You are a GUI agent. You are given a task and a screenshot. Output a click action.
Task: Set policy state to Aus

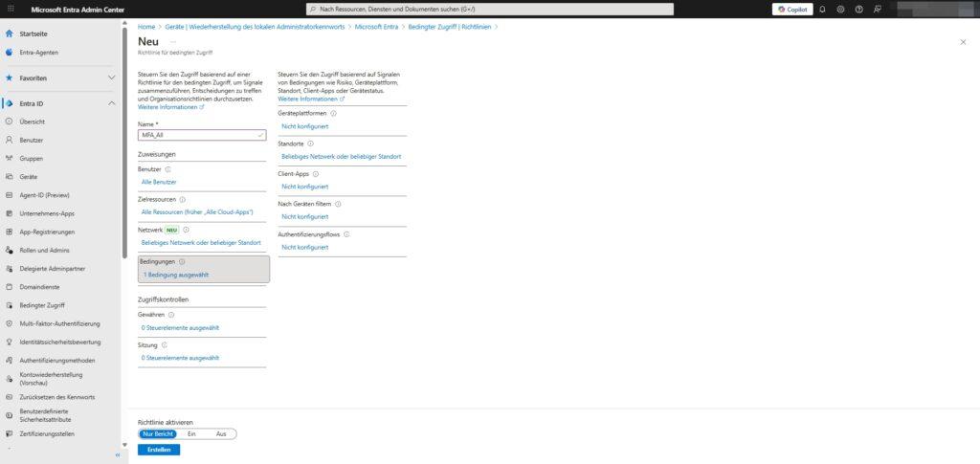click(x=221, y=434)
